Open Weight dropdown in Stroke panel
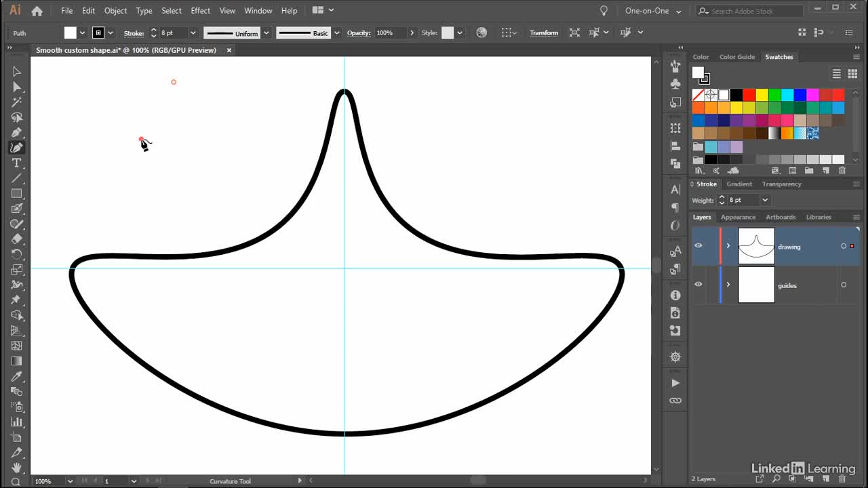Viewport: 868px width, 488px height. (x=765, y=200)
